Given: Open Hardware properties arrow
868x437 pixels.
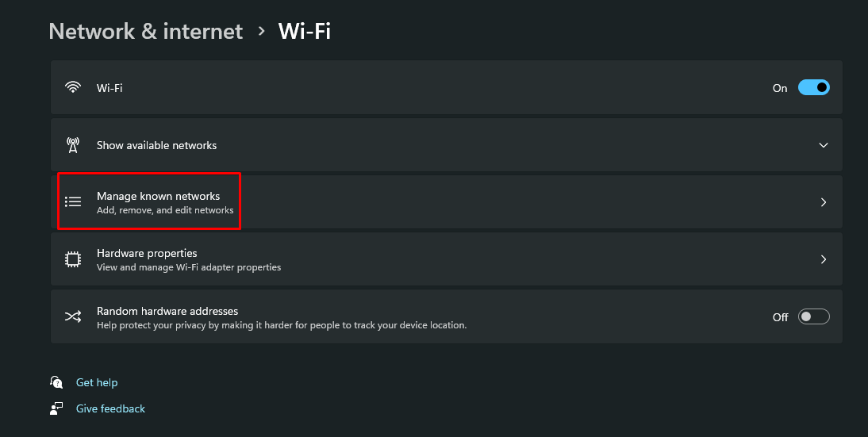Looking at the screenshot, I should click(x=823, y=259).
